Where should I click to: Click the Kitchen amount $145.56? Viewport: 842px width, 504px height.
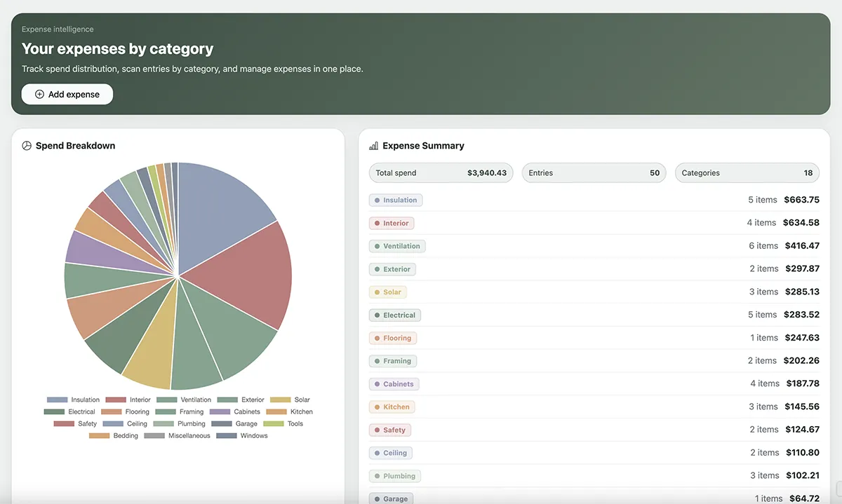click(801, 407)
